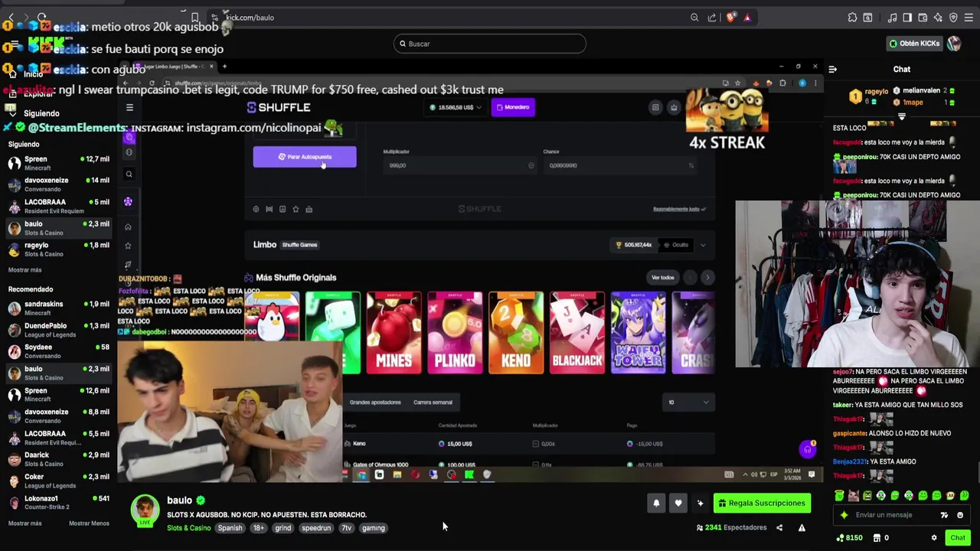Open the Brave Wallet icon
The height and width of the screenshot is (551, 980).
923,18
